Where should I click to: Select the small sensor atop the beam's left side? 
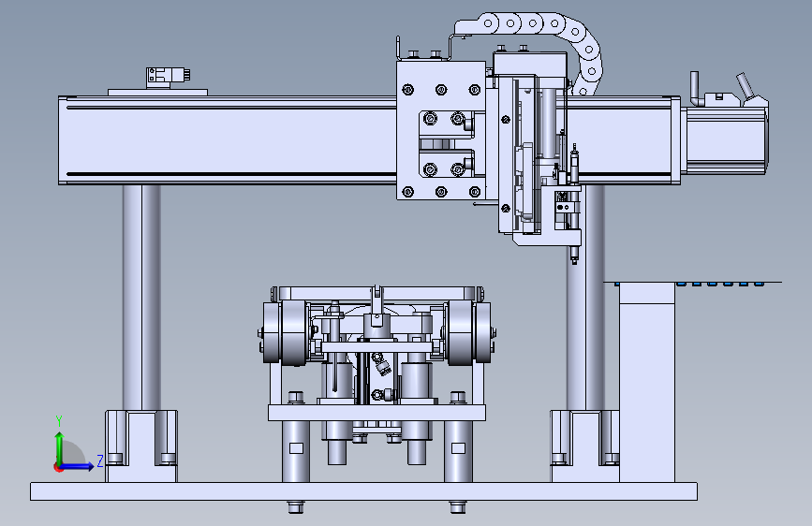pyautogui.click(x=168, y=77)
